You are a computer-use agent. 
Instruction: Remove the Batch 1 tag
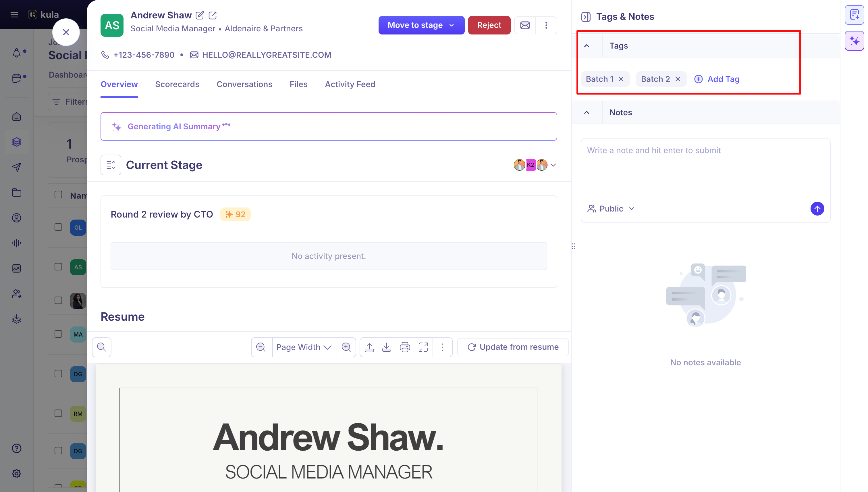point(621,79)
